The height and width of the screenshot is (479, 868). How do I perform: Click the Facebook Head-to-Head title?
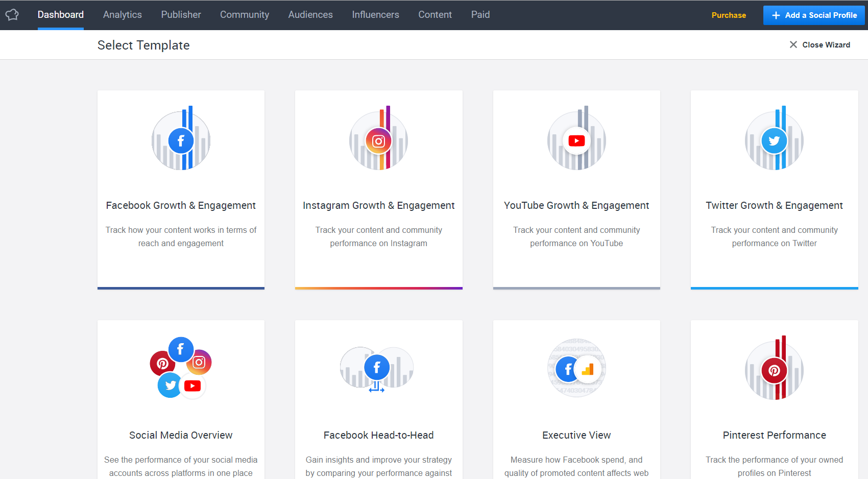click(x=379, y=435)
